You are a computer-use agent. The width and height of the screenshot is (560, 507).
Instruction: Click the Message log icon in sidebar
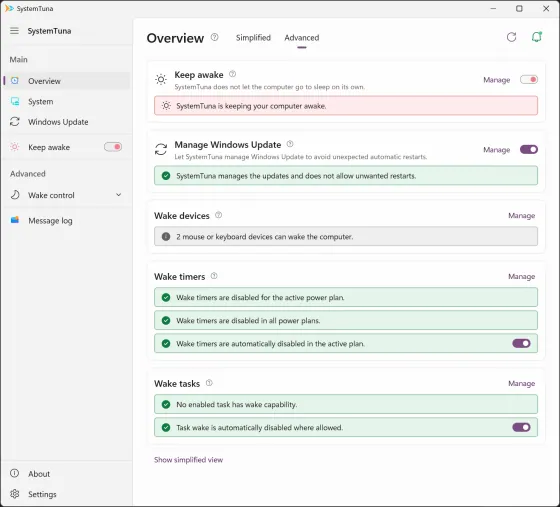[x=15, y=220]
